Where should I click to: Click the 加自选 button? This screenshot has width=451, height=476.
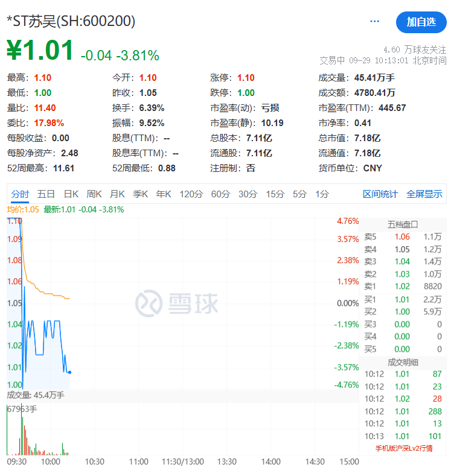click(421, 22)
